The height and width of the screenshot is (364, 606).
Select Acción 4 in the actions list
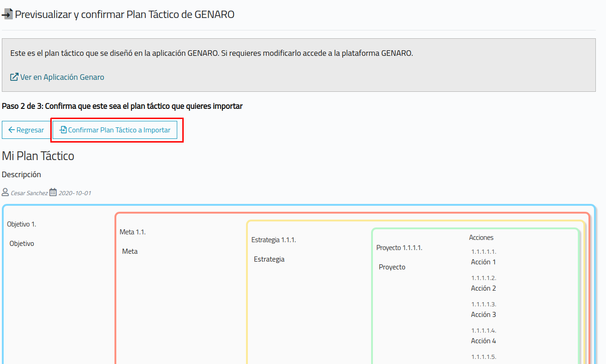483,341
